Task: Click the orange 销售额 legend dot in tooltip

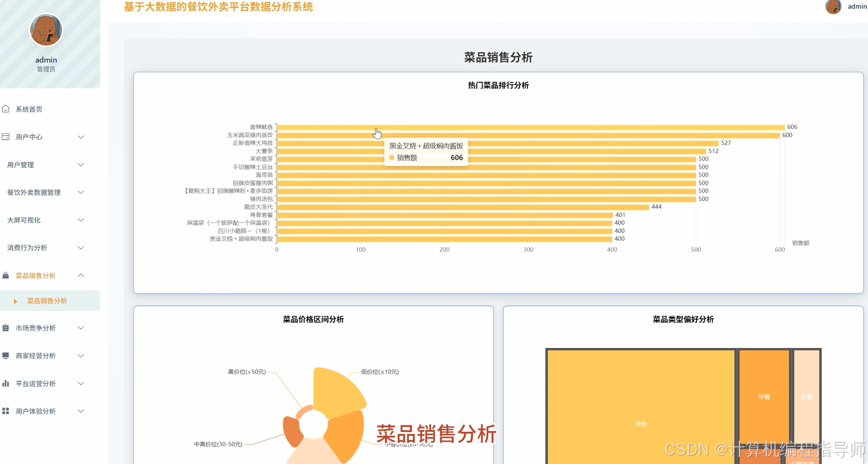Action: [x=392, y=157]
